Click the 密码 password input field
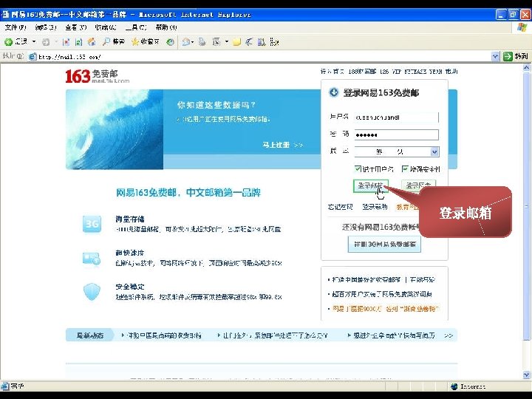This screenshot has width=532, height=399. (396, 134)
